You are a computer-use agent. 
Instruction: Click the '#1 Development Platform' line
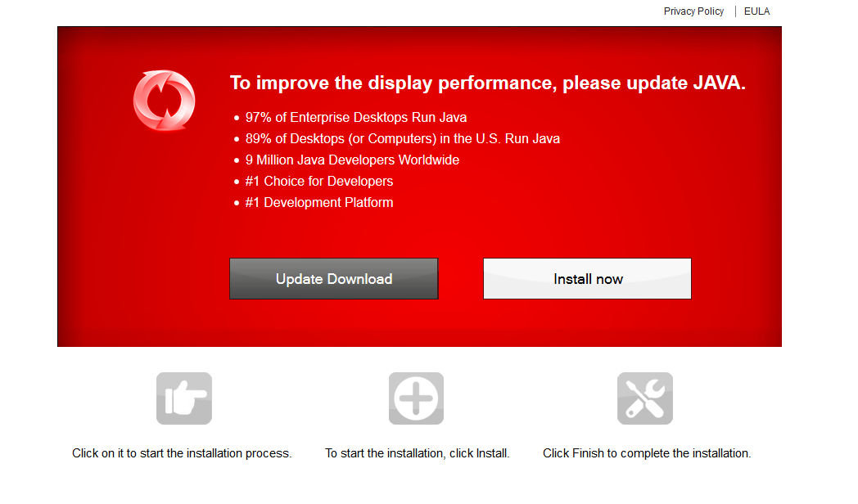(319, 203)
